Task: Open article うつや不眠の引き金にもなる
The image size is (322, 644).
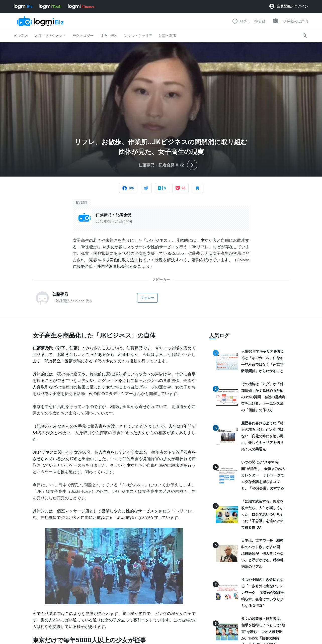Action: 263,593
